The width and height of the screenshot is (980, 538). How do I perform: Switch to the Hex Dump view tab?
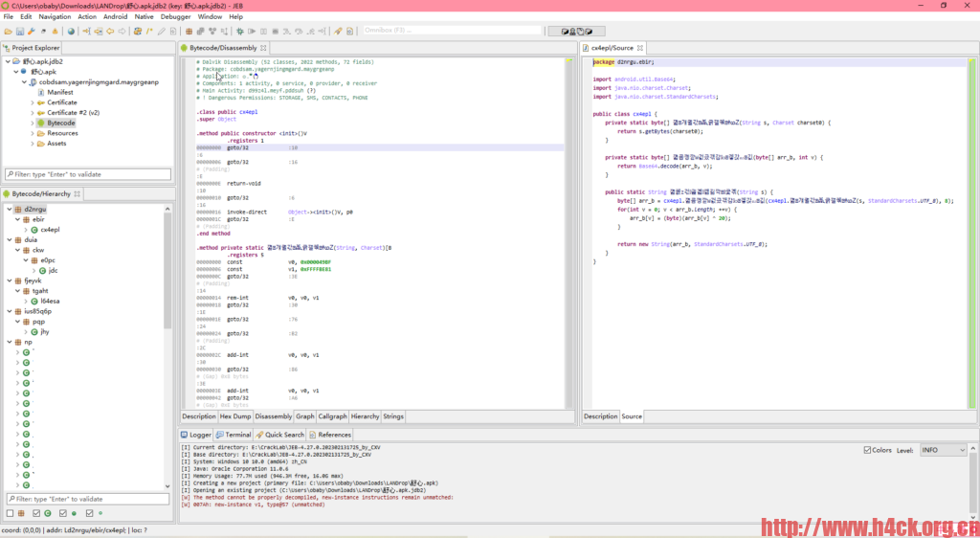235,416
